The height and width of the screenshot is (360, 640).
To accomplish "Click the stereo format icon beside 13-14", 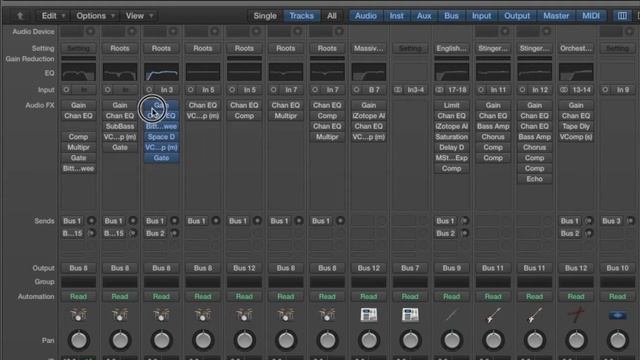I will point(564,90).
